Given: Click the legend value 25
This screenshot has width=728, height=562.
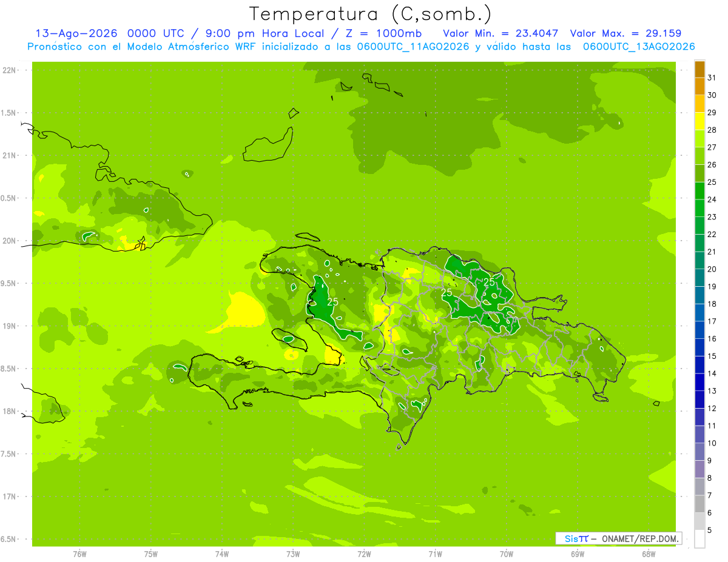Looking at the screenshot, I should pyautogui.click(x=712, y=182).
